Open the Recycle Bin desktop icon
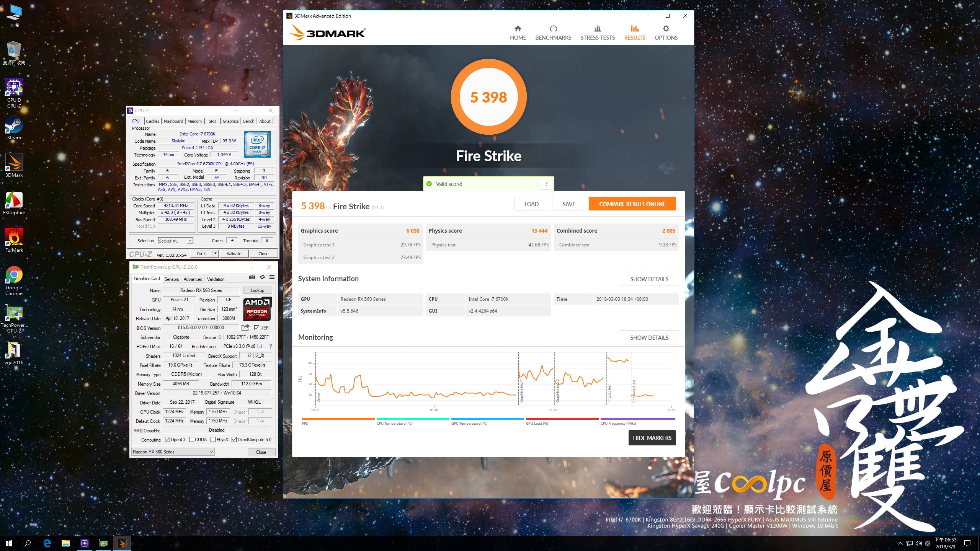 tap(14, 53)
